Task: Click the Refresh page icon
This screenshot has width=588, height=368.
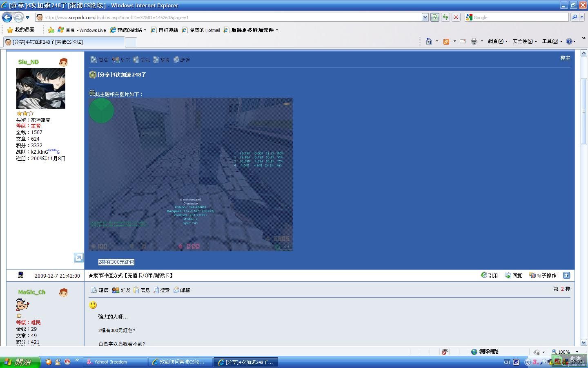Action: [x=445, y=17]
